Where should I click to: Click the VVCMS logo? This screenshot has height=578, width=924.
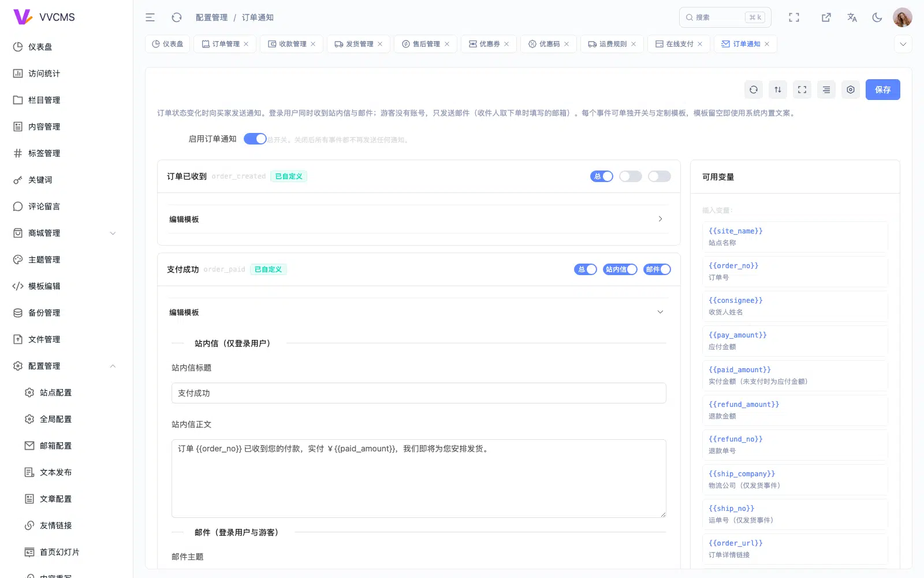(44, 17)
